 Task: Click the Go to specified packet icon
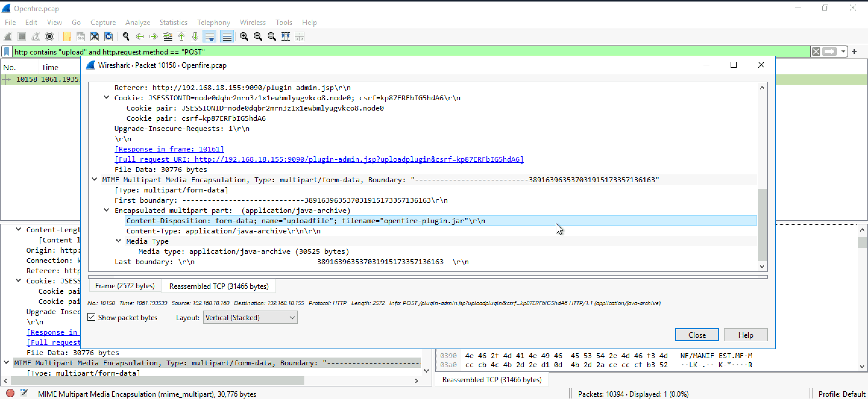point(168,36)
